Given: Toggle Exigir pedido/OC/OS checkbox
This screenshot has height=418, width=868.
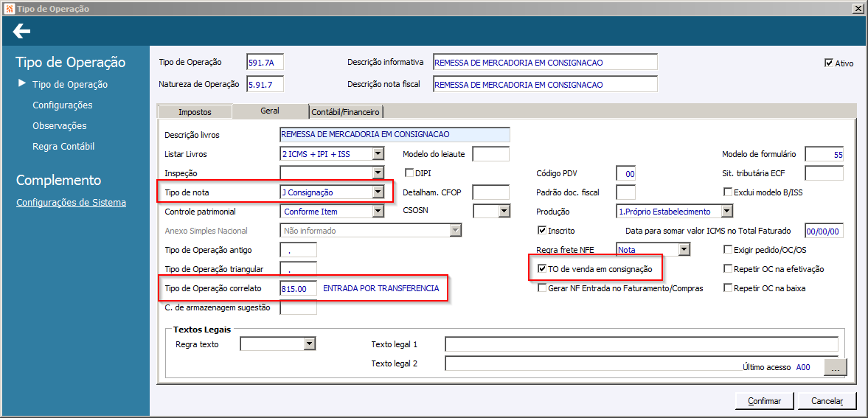Looking at the screenshot, I should [x=729, y=250].
